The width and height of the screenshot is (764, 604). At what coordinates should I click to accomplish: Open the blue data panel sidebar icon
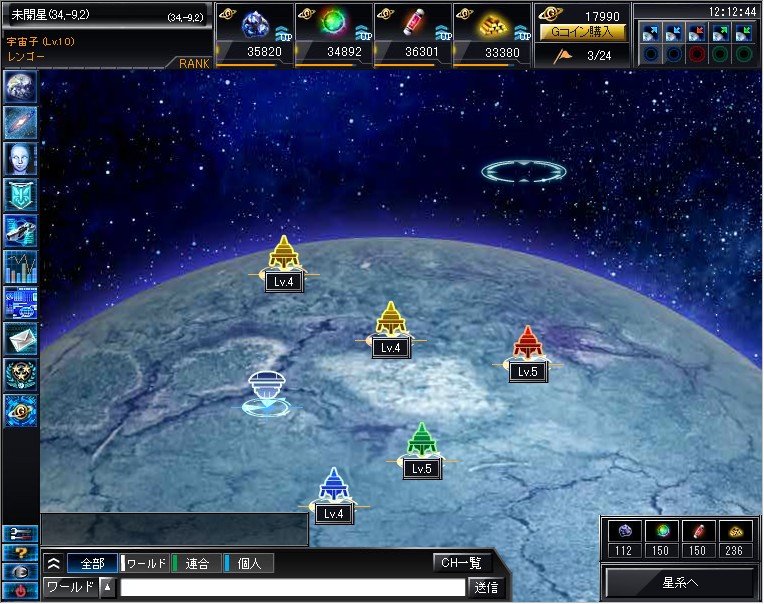(x=20, y=303)
